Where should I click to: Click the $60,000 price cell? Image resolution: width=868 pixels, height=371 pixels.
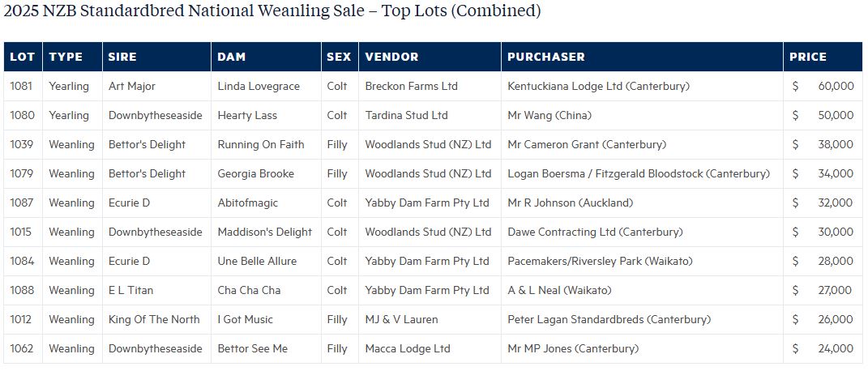tap(823, 86)
